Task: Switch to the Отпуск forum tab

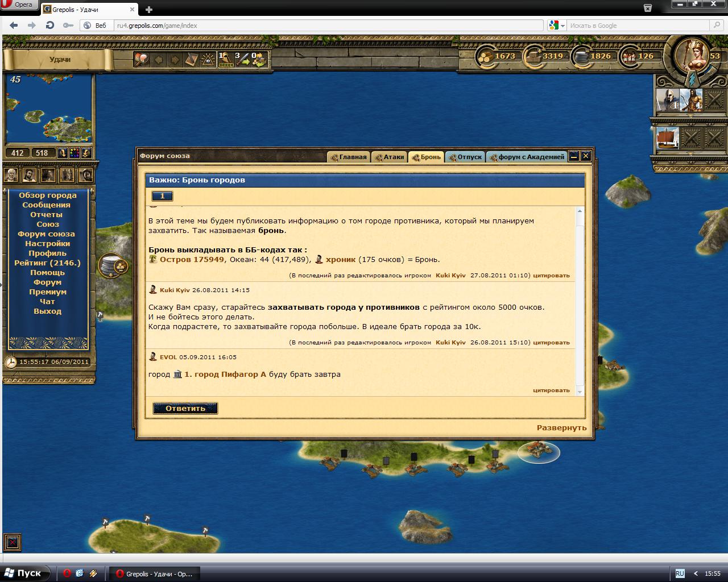Action: click(x=465, y=157)
